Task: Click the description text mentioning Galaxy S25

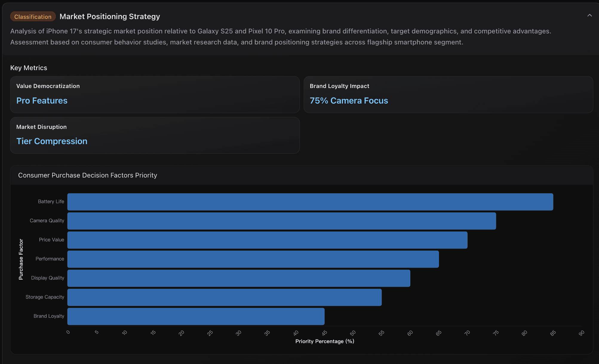Action: (x=281, y=31)
